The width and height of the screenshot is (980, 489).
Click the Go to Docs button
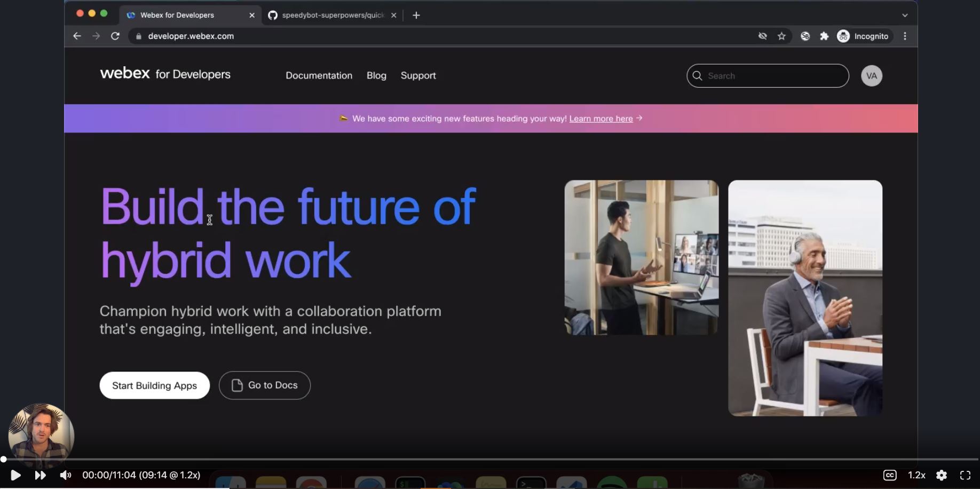point(264,385)
